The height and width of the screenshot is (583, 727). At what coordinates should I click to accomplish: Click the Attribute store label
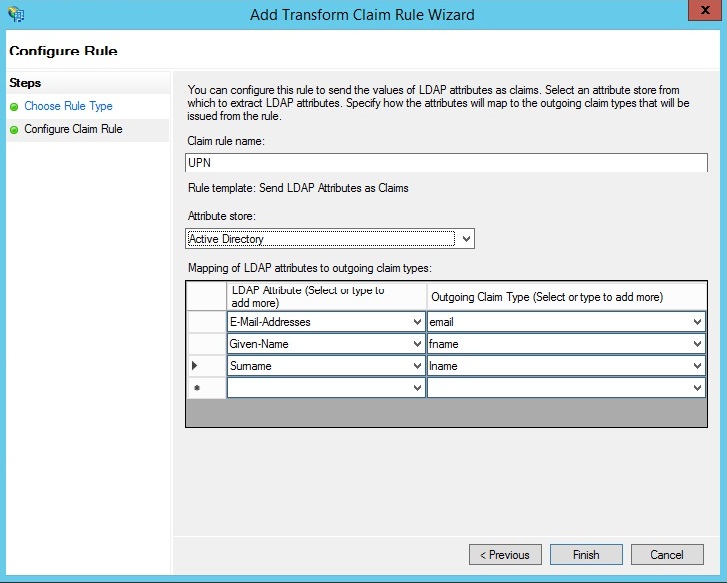222,216
